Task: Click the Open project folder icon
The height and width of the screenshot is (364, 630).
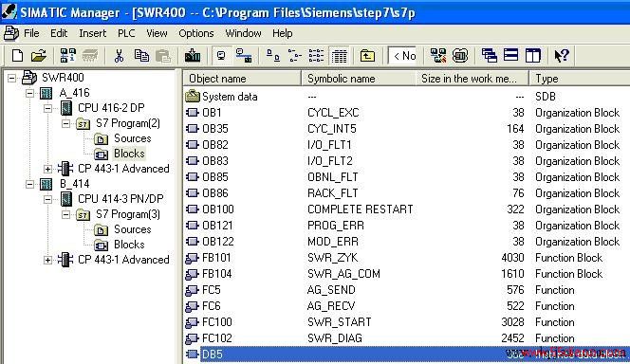Action: 39,55
